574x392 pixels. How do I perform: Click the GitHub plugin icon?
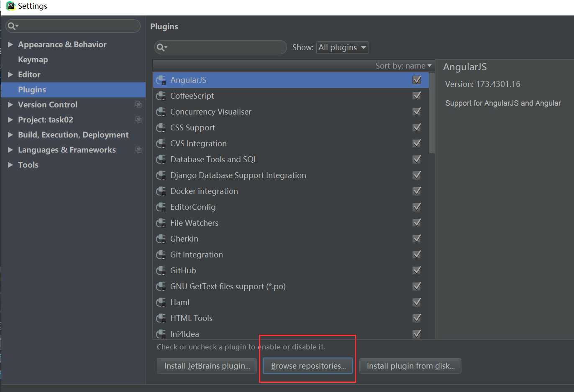click(161, 271)
